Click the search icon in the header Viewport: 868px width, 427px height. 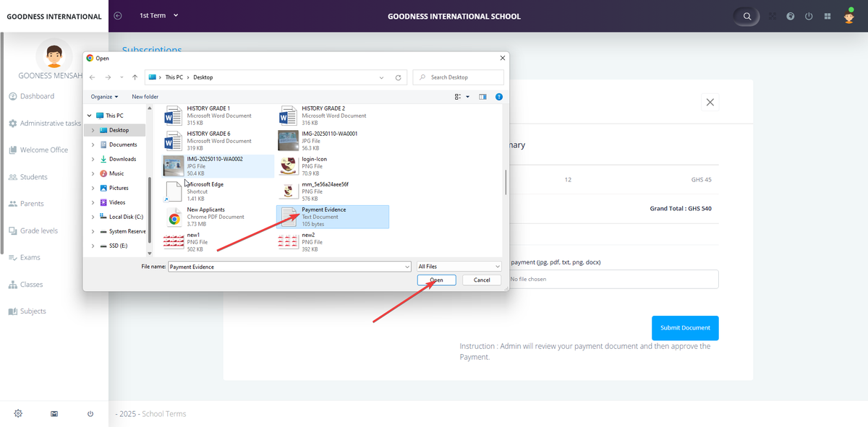(x=747, y=16)
